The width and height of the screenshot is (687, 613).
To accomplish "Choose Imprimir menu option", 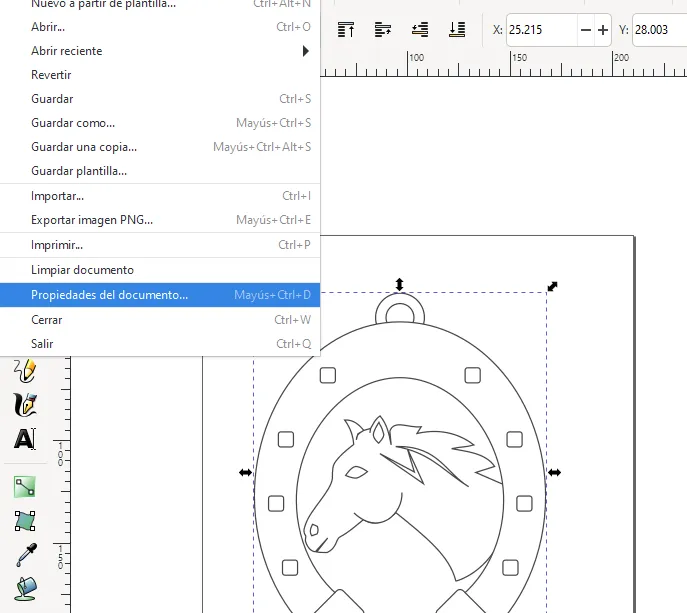I will coord(57,245).
